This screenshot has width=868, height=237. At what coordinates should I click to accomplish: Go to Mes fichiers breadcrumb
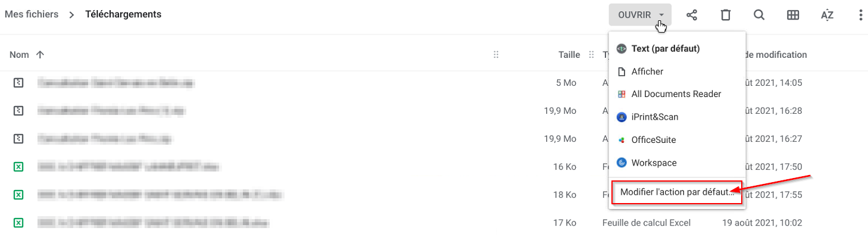[32, 14]
